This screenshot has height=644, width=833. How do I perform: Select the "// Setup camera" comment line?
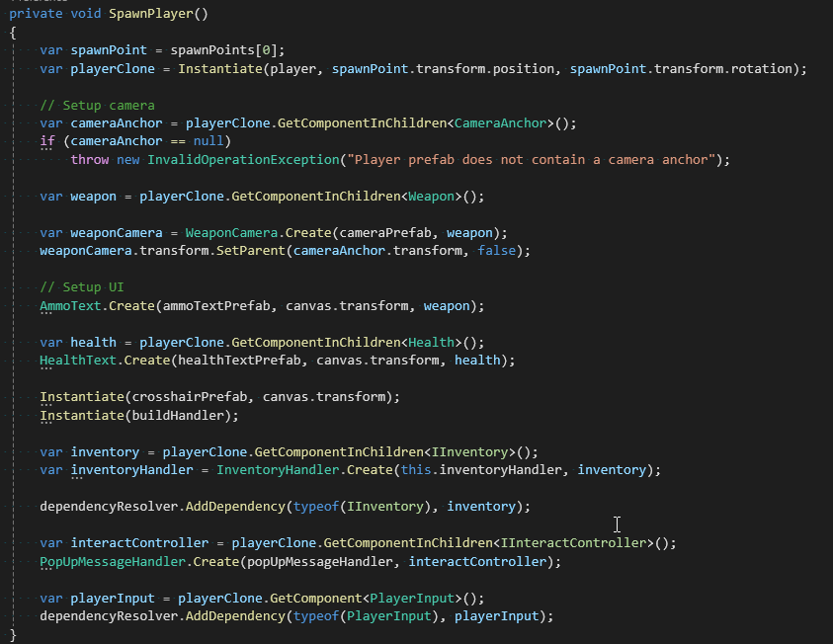tap(97, 105)
